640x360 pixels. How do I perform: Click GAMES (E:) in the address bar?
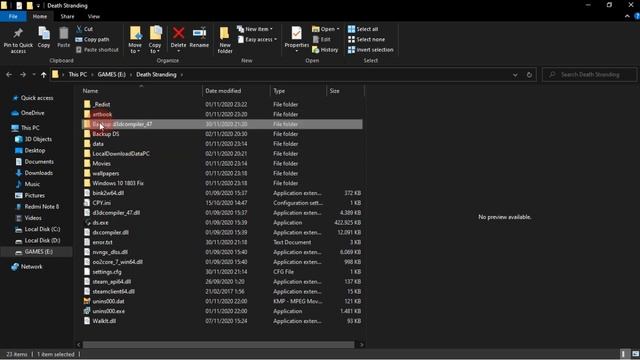click(x=111, y=75)
